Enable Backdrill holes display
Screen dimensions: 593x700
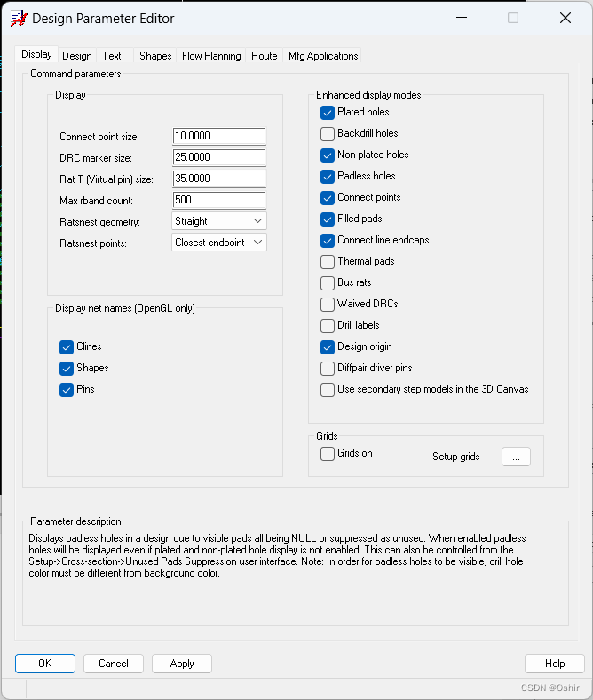[328, 133]
